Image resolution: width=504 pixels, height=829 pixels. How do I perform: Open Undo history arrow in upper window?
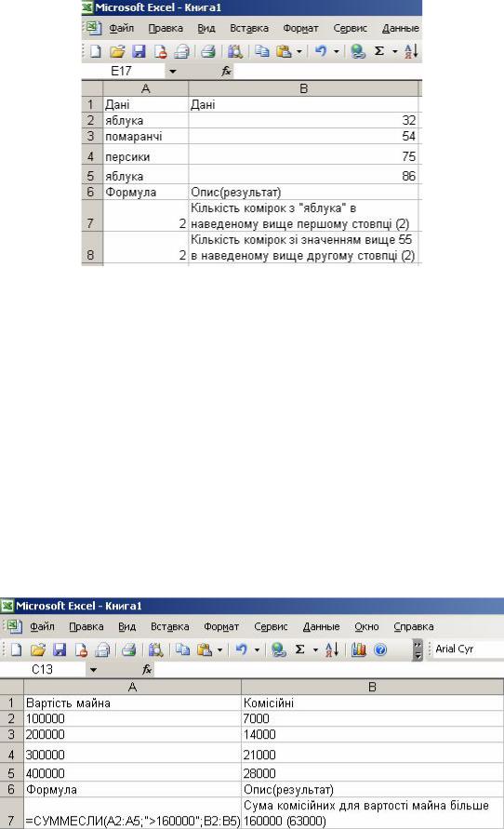pyautogui.click(x=336, y=51)
